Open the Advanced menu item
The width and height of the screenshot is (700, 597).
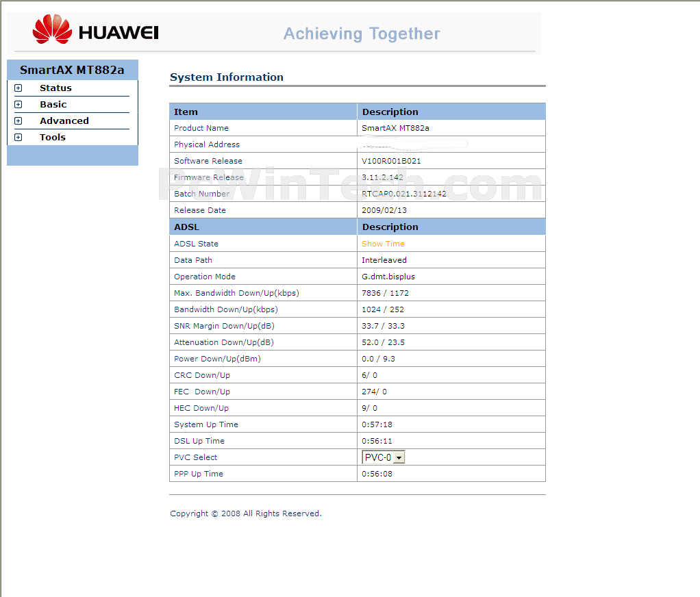[x=64, y=121]
